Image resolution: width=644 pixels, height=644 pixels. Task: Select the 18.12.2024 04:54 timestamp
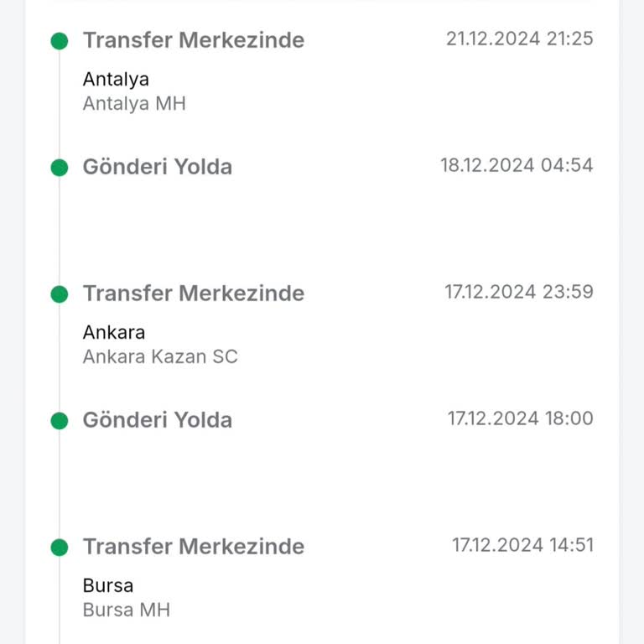pos(517,165)
